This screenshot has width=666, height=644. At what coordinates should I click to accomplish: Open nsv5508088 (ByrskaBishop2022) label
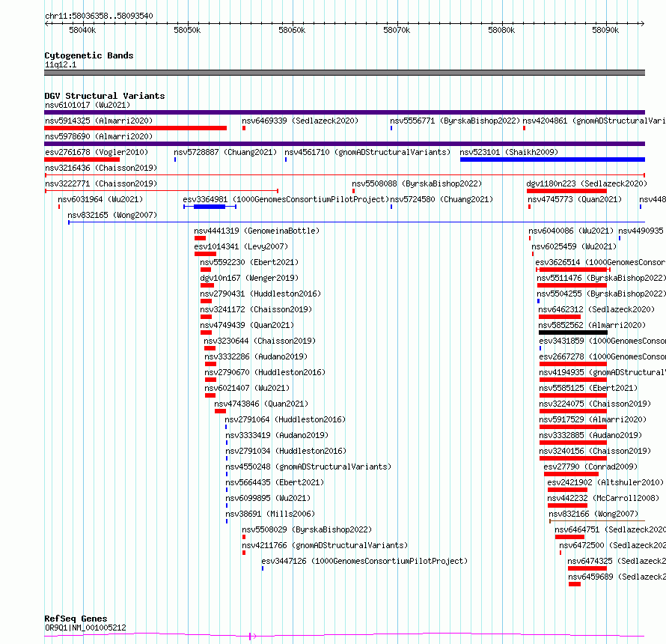pos(417,183)
